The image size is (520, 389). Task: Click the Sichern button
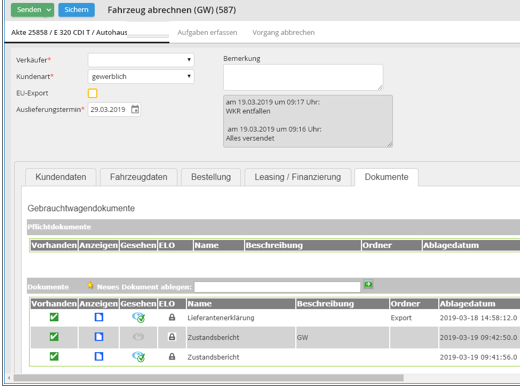76,10
